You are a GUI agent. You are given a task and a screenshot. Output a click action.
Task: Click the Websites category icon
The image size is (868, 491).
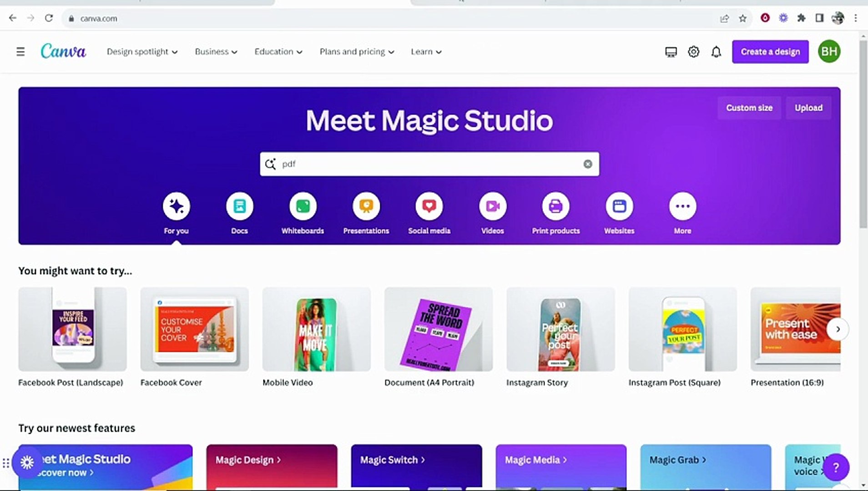[619, 206]
